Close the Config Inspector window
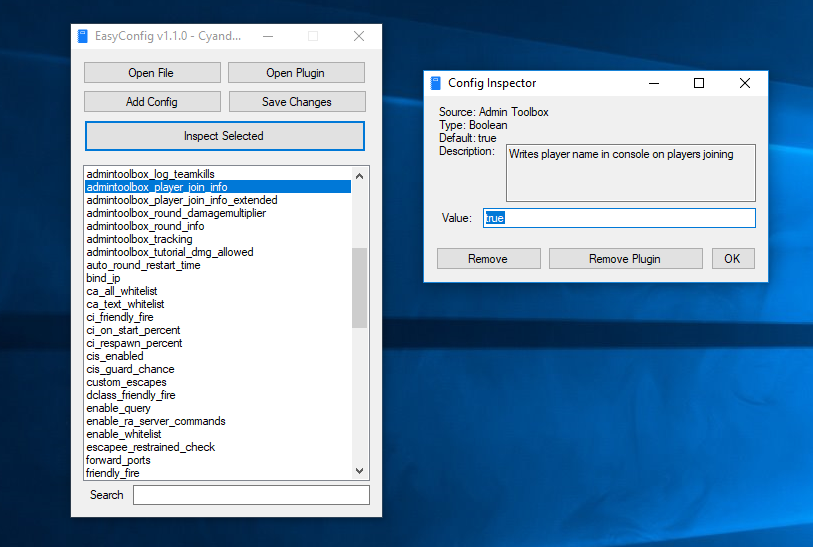 coord(745,83)
